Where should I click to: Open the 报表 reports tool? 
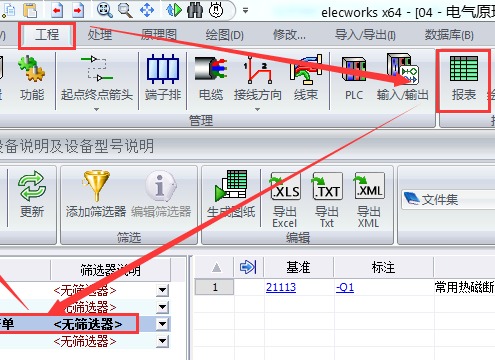(x=463, y=79)
